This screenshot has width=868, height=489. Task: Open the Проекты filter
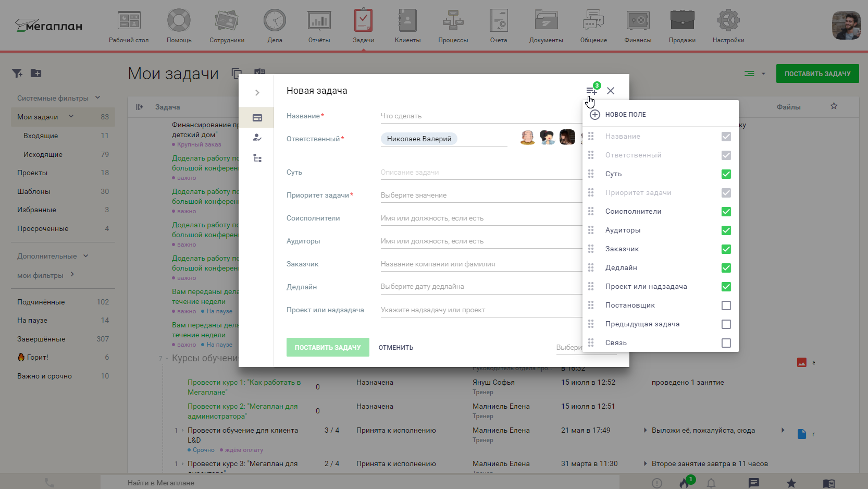coord(63,173)
